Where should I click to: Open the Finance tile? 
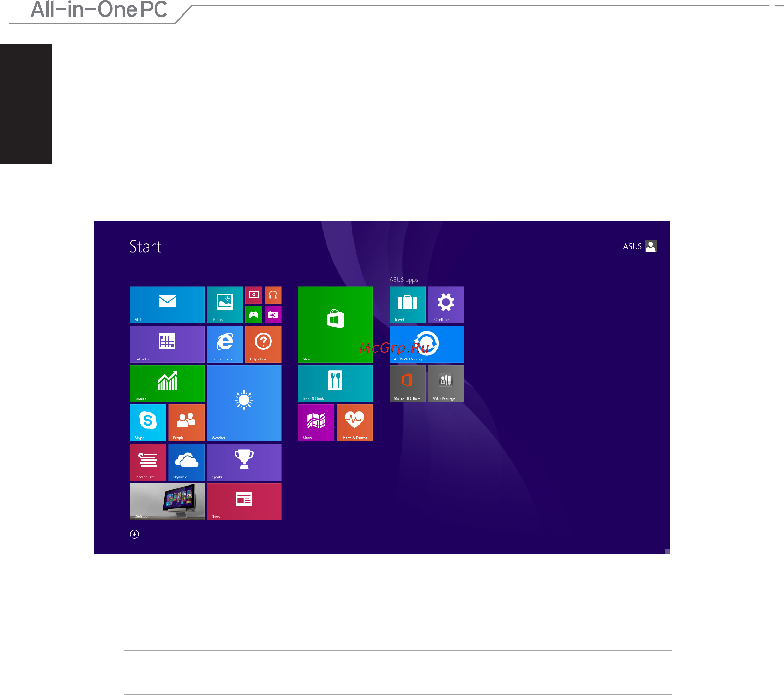click(x=167, y=384)
